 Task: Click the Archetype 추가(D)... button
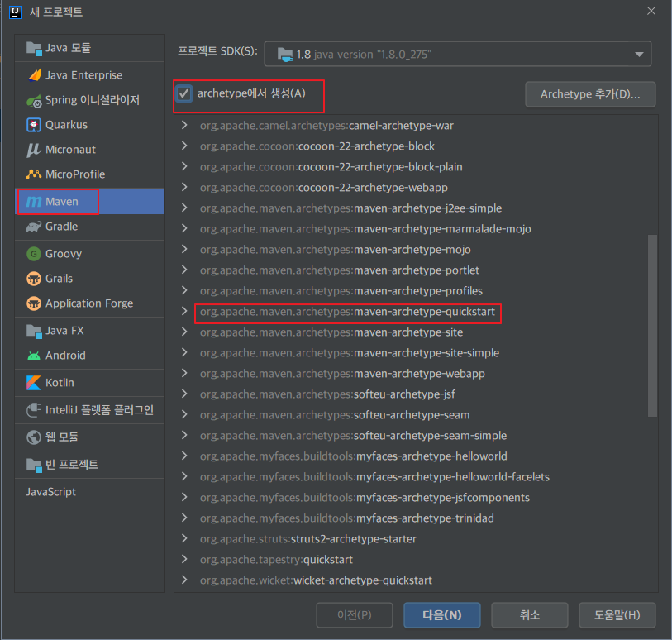[590, 94]
